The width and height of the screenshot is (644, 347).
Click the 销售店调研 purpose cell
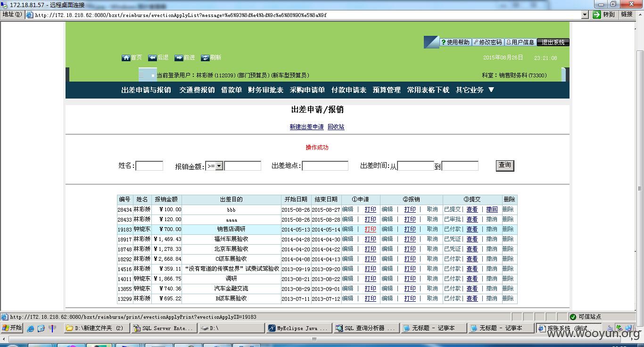click(x=231, y=229)
